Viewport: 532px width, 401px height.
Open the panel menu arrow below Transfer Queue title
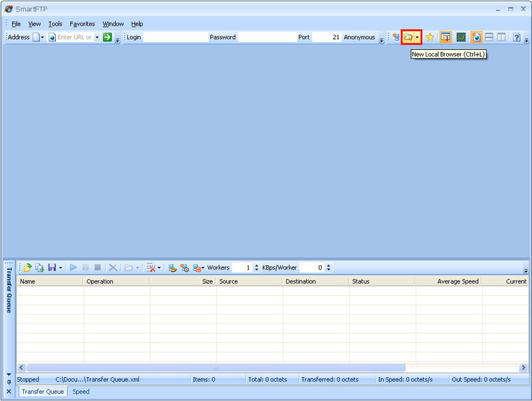click(9, 374)
